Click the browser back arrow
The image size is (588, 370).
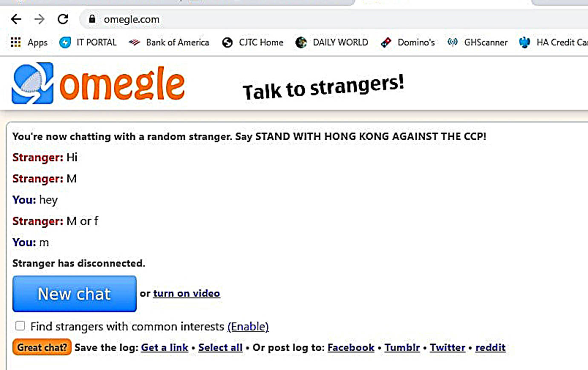tap(16, 19)
